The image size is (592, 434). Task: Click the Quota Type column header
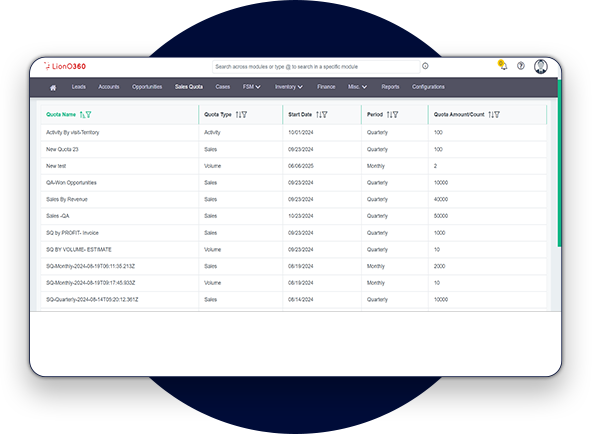tap(218, 114)
